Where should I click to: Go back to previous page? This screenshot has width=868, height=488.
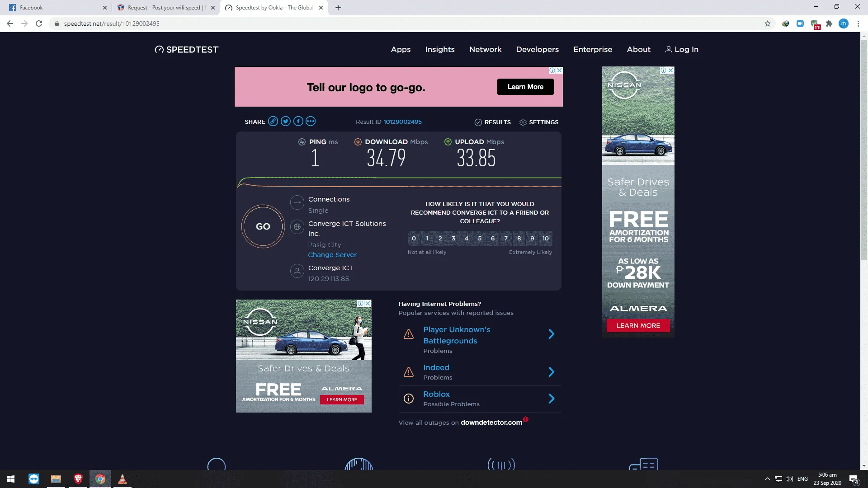coord(10,23)
